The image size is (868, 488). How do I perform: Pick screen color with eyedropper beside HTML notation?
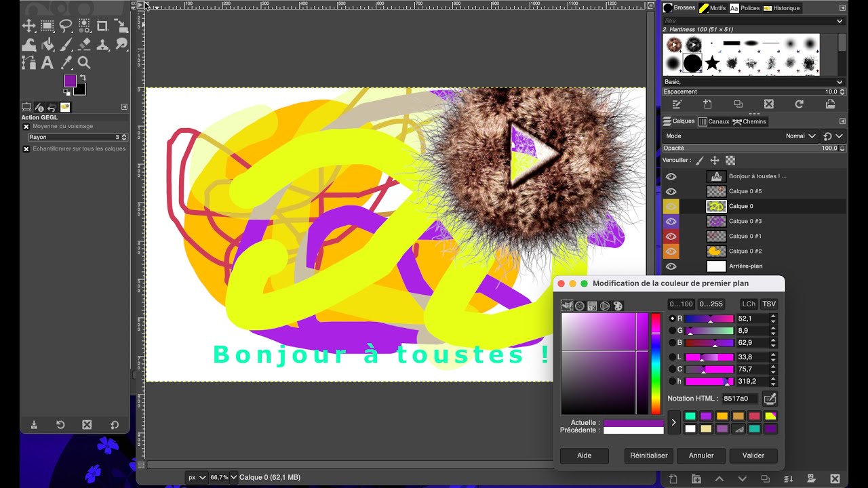pyautogui.click(x=770, y=399)
